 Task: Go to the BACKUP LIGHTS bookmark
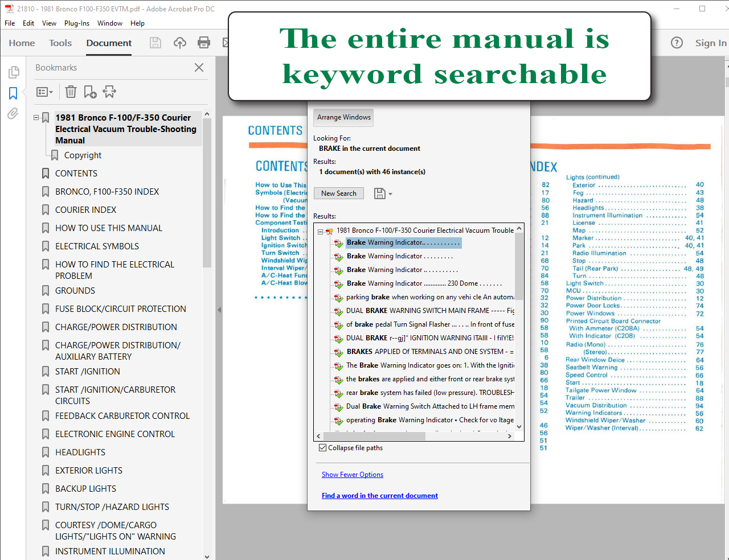85,489
